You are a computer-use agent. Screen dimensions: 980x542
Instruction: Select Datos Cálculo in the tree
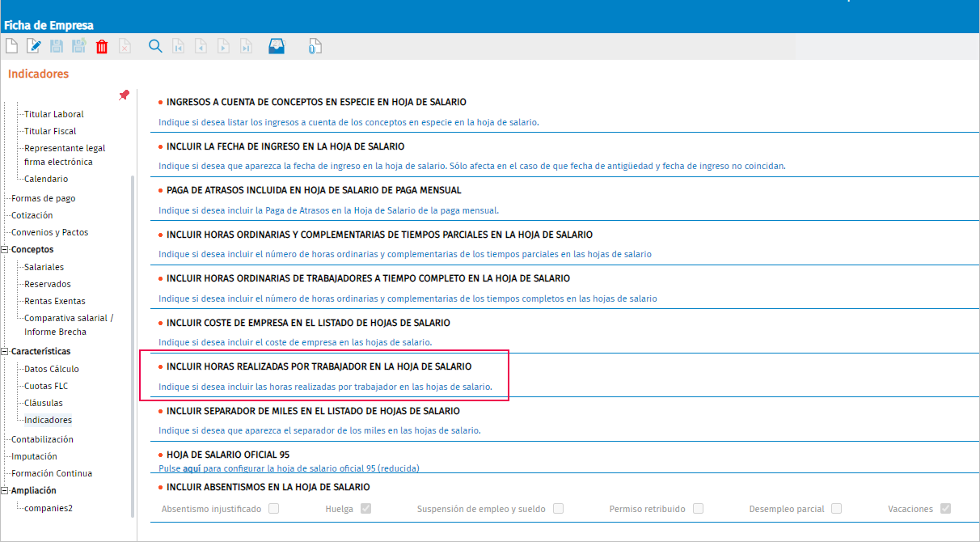[52, 369]
